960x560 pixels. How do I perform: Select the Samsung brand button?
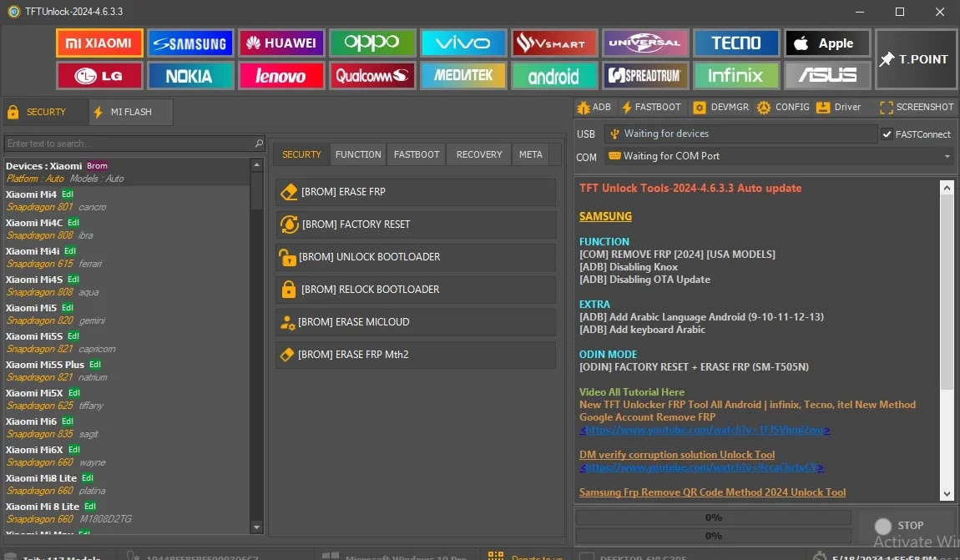click(x=190, y=43)
